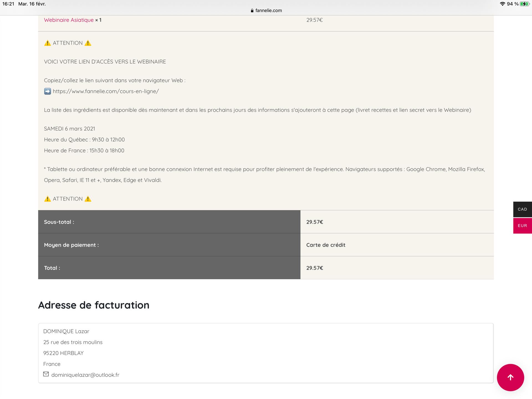Screen dimensions: 532x399
Task: Click the dominiquelazar@outlook.fr email text
Action: click(85, 375)
